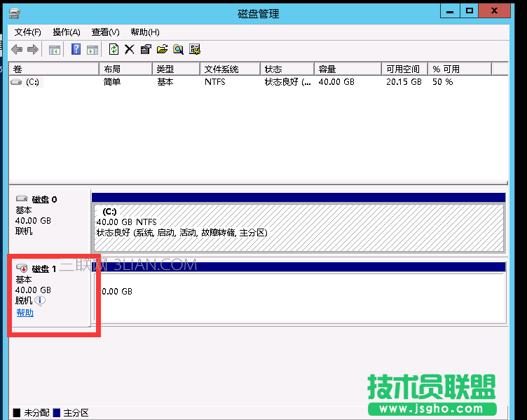Click the 帮助 link under 磁盘 1
This screenshot has height=420, width=527.
coord(25,313)
